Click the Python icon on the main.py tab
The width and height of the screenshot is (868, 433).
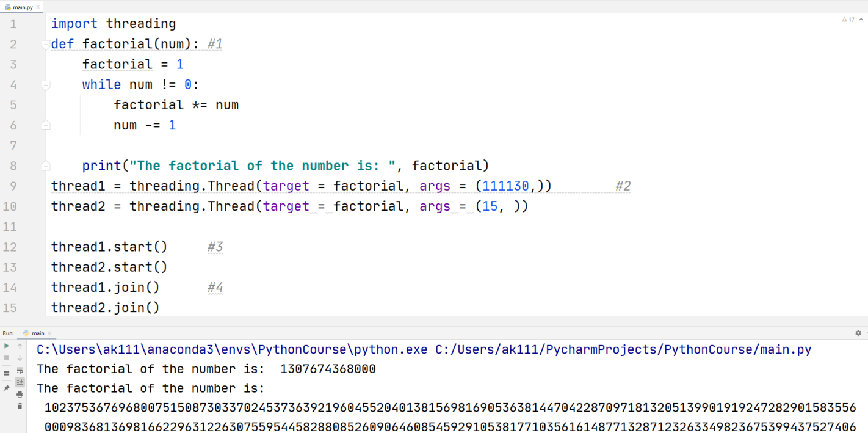[8, 5]
